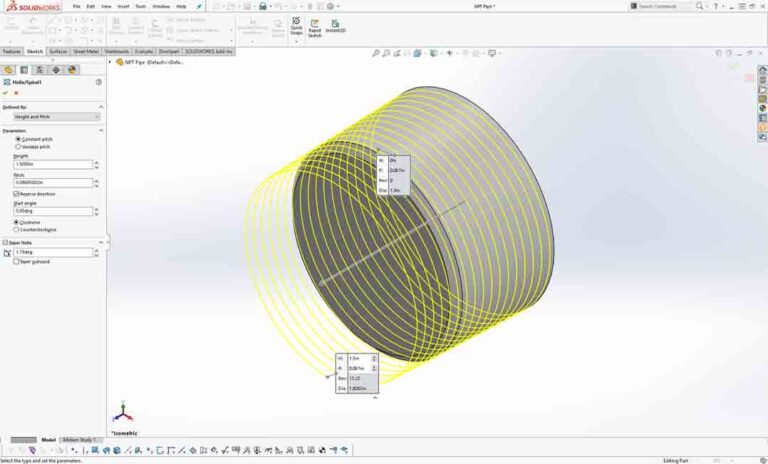This screenshot has width=768, height=464.
Task: Toggle the Reverse direction checkbox
Action: pos(17,194)
